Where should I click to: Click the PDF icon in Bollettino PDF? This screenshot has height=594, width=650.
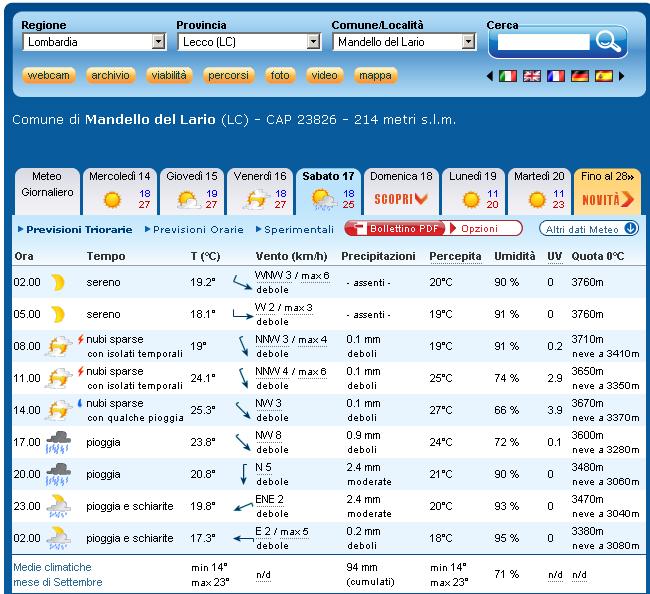[359, 228]
